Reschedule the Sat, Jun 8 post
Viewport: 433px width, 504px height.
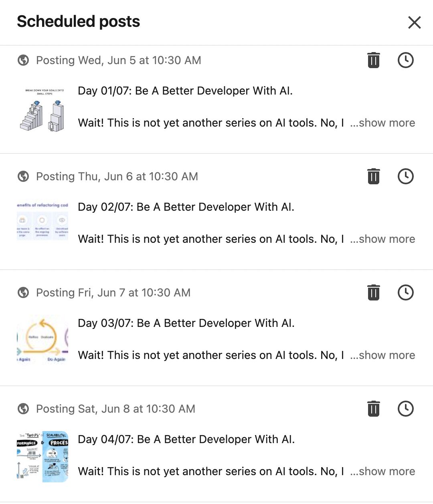tap(405, 409)
